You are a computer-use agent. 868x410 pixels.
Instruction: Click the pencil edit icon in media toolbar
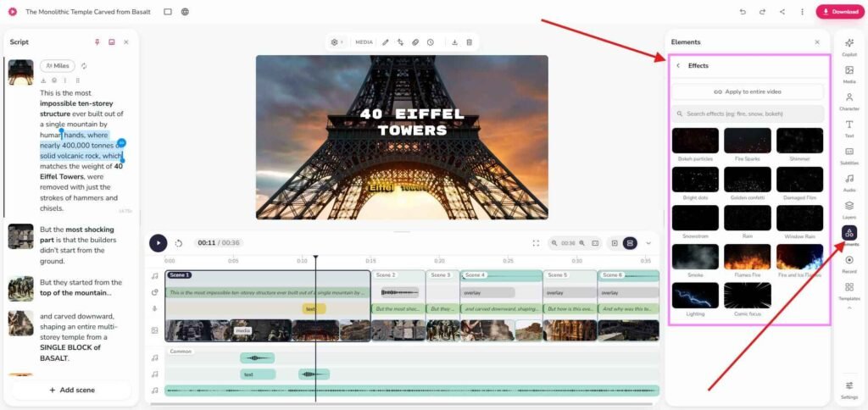pyautogui.click(x=386, y=42)
